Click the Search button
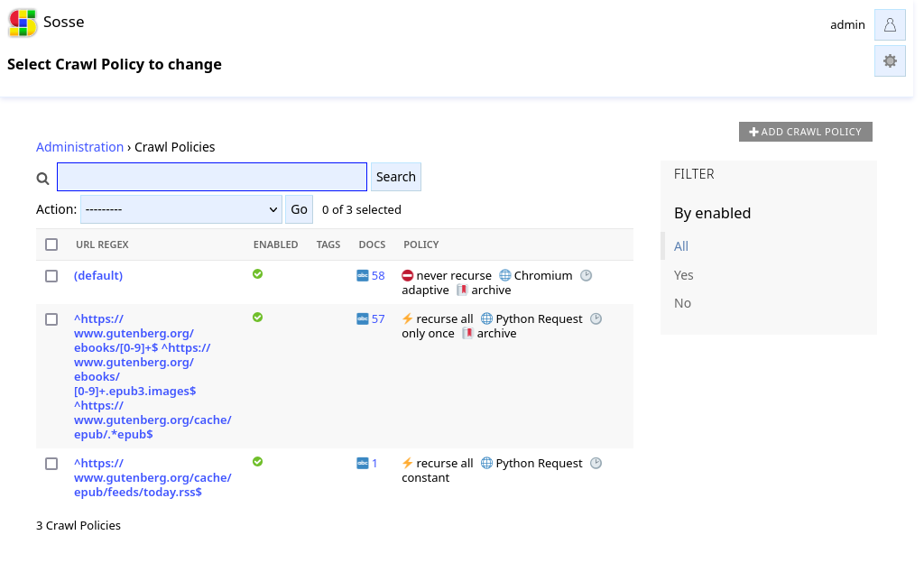The height and width of the screenshot is (572, 924). [x=396, y=177]
